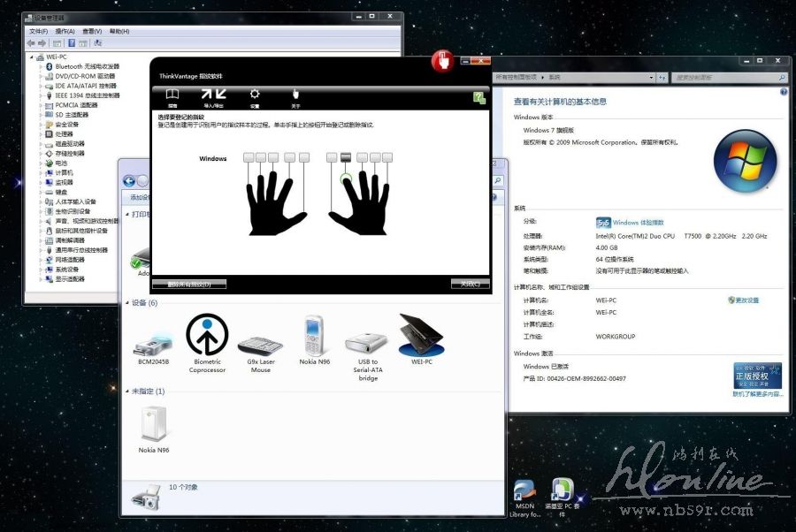Open the book icon in ThinkVantage toolbar

[x=172, y=95]
